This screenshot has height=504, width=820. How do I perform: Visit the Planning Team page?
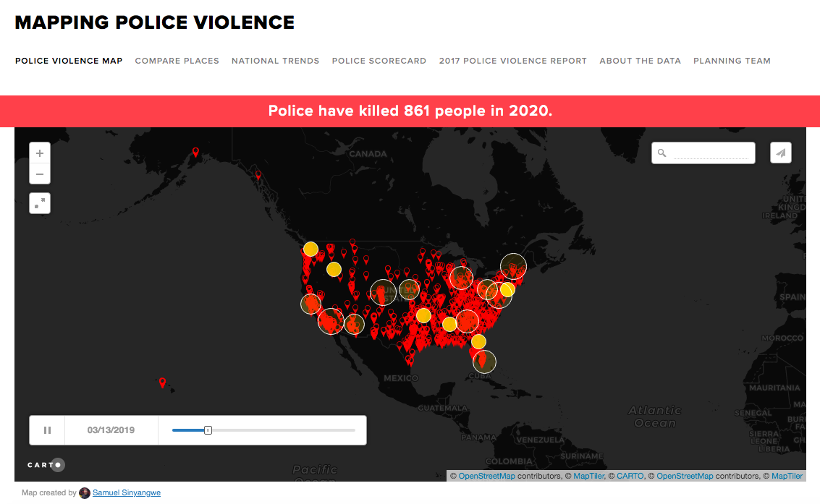pos(732,61)
